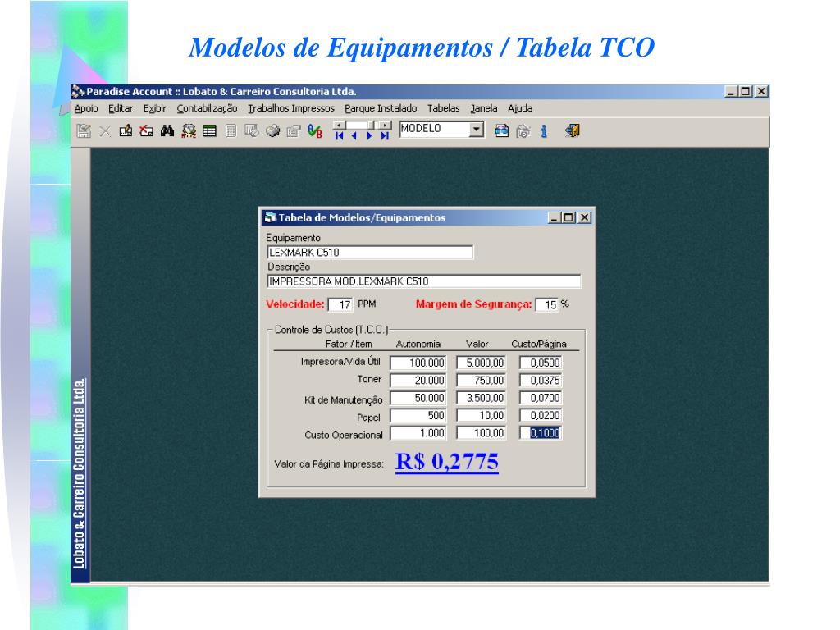
Task: Open the Tabelas menu
Action: pyautogui.click(x=444, y=108)
